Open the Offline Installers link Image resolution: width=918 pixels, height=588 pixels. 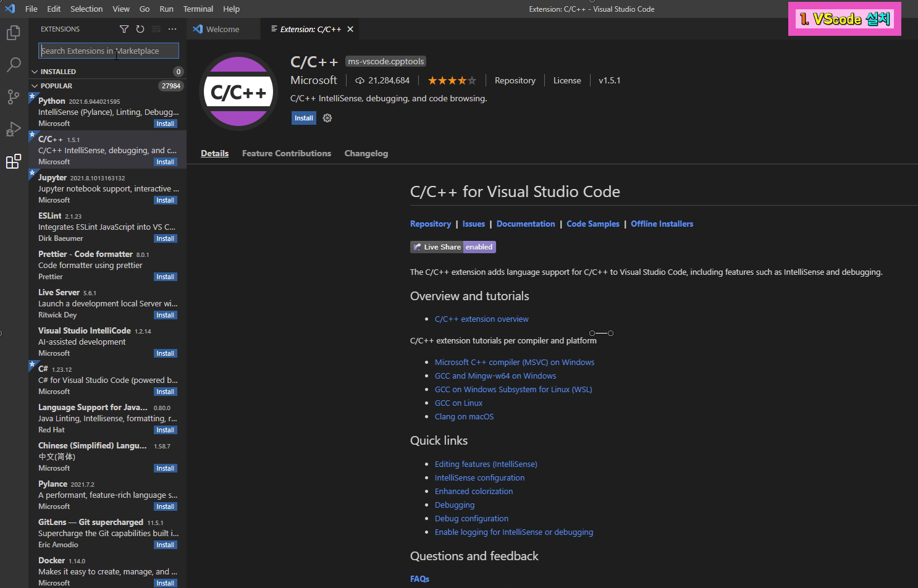[662, 224]
